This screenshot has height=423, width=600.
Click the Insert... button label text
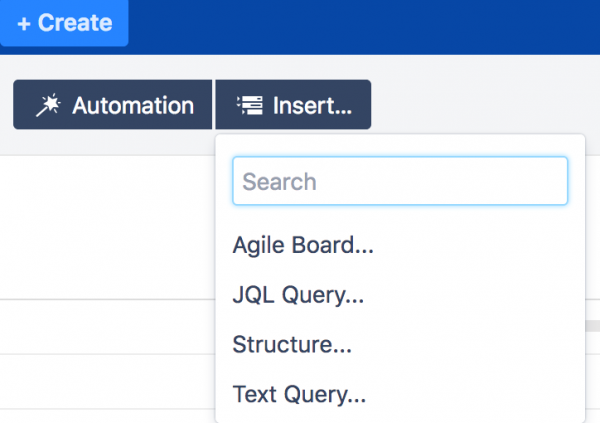(312, 105)
